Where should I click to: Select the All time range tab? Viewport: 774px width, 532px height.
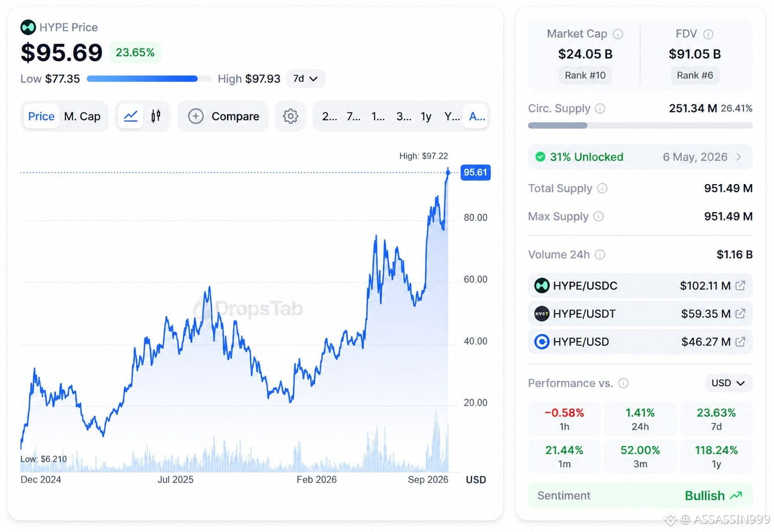[x=477, y=116]
